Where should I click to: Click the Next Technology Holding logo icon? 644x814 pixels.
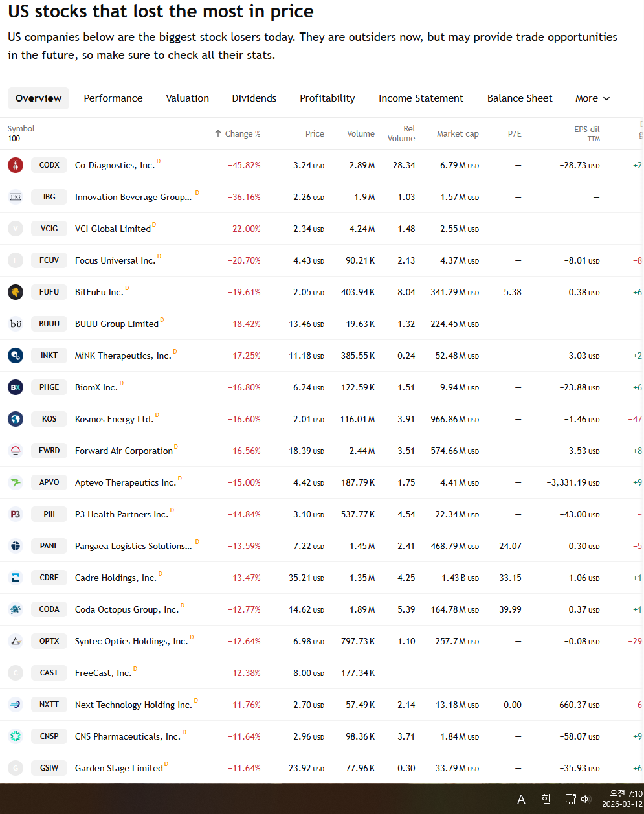coord(16,705)
